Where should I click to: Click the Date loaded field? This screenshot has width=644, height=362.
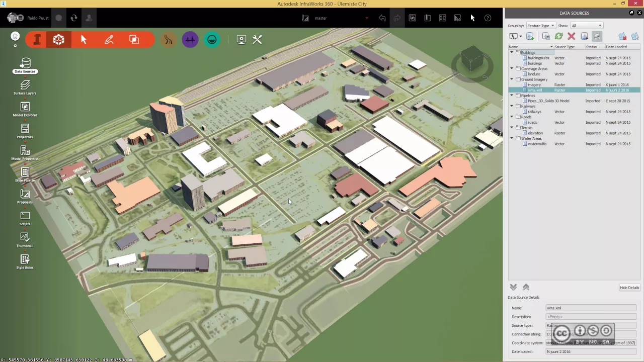591,351
